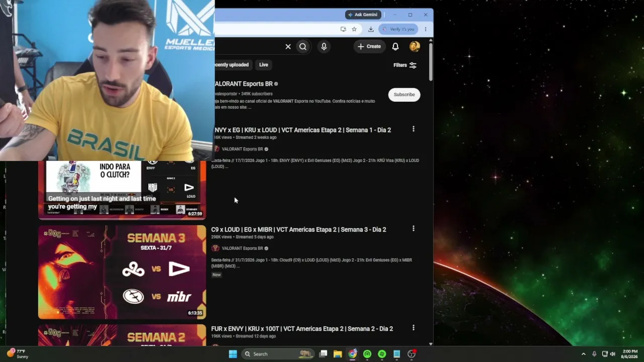Viewport: 644px width, 362px height.
Task: Open the weather widget showing 77°F Sunny
Action: [x=17, y=354]
